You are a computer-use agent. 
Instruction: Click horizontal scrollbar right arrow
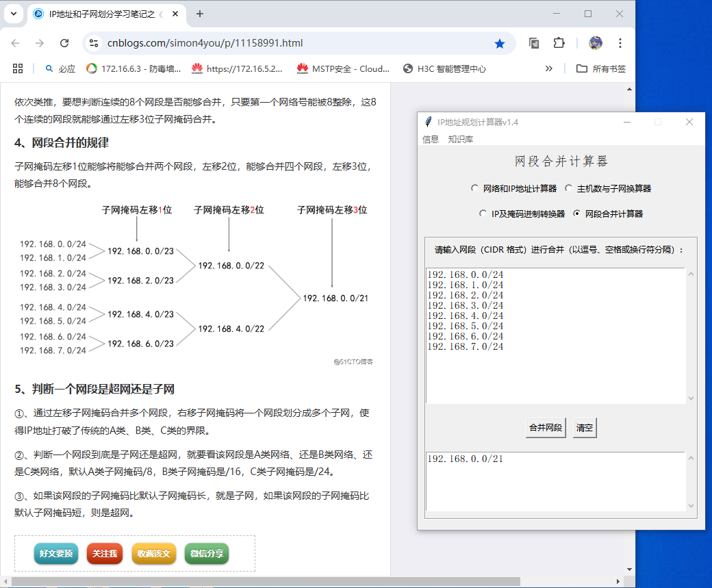[x=618, y=582]
